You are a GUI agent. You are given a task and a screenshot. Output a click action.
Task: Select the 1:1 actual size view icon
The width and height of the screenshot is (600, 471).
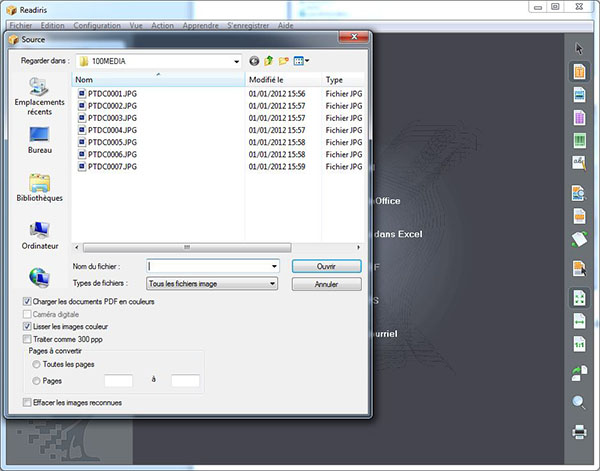pyautogui.click(x=578, y=345)
